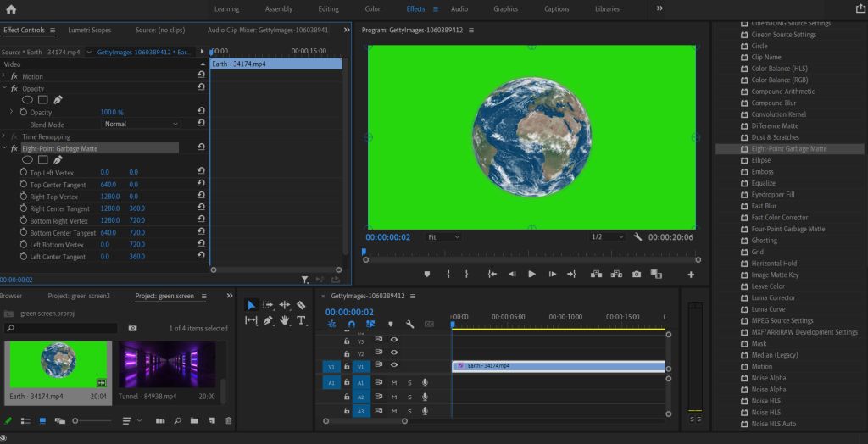
Task: Open the Blend Mode dropdown
Action: click(141, 124)
